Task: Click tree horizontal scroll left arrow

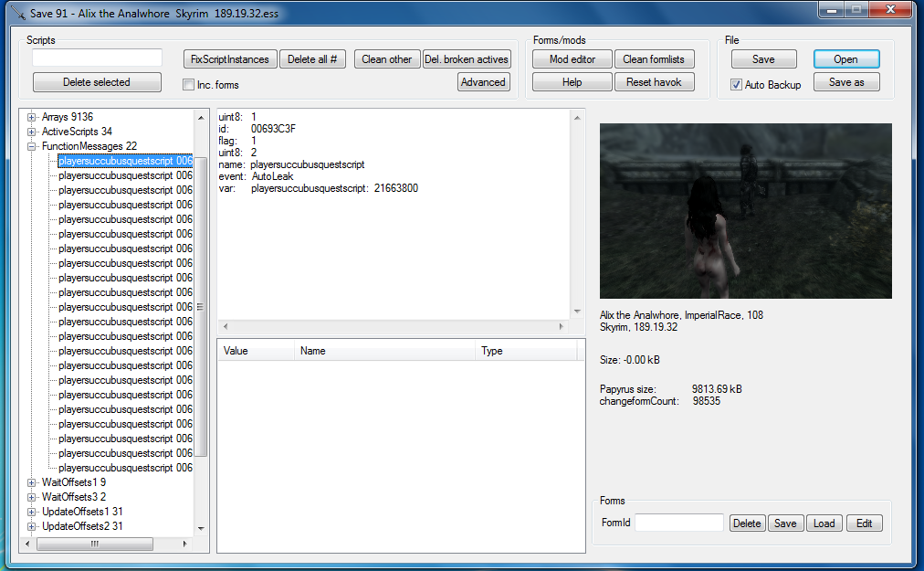Action: pos(27,544)
